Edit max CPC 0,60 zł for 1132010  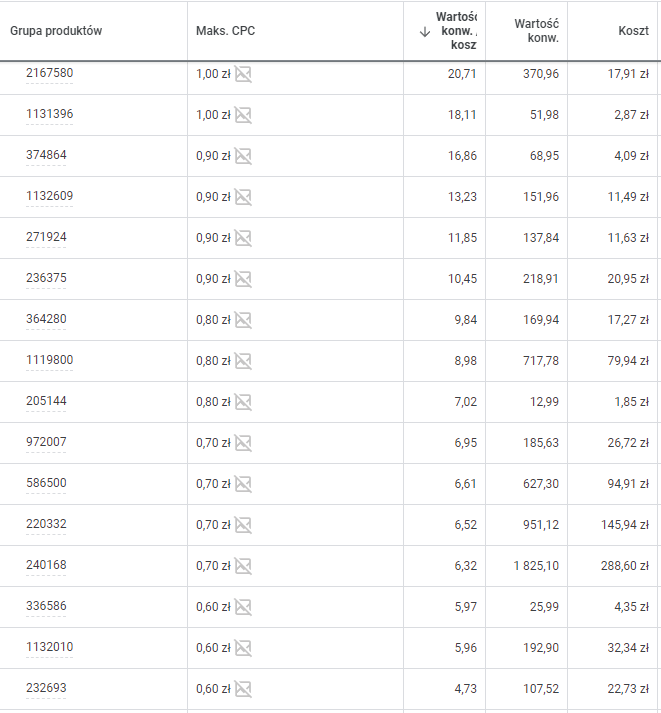click(213, 648)
